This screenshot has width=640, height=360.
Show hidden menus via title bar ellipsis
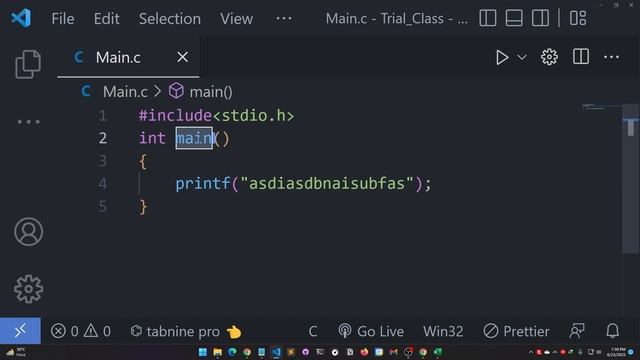tap(284, 18)
